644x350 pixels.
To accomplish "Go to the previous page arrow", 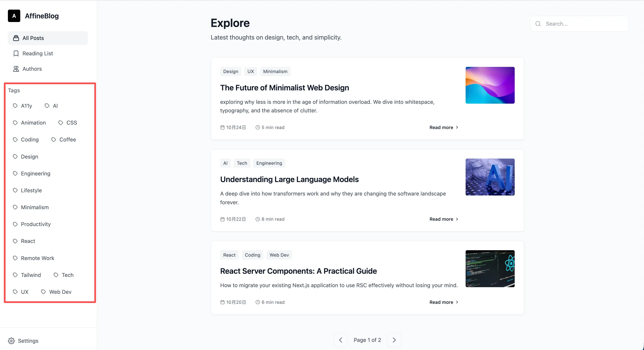I will point(341,340).
